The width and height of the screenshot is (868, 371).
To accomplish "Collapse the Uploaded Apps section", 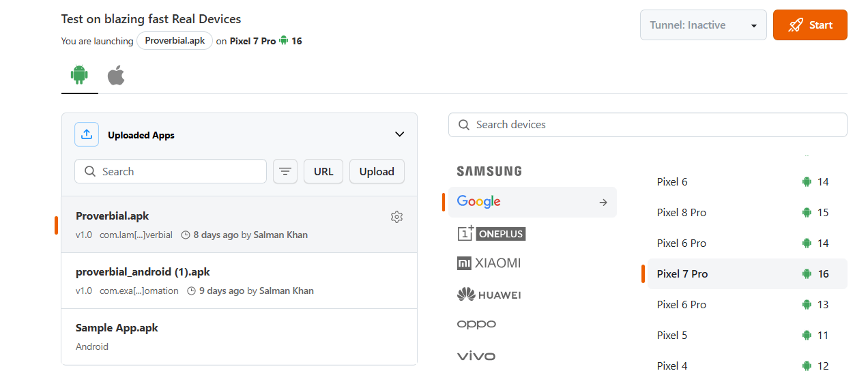I will click(400, 134).
